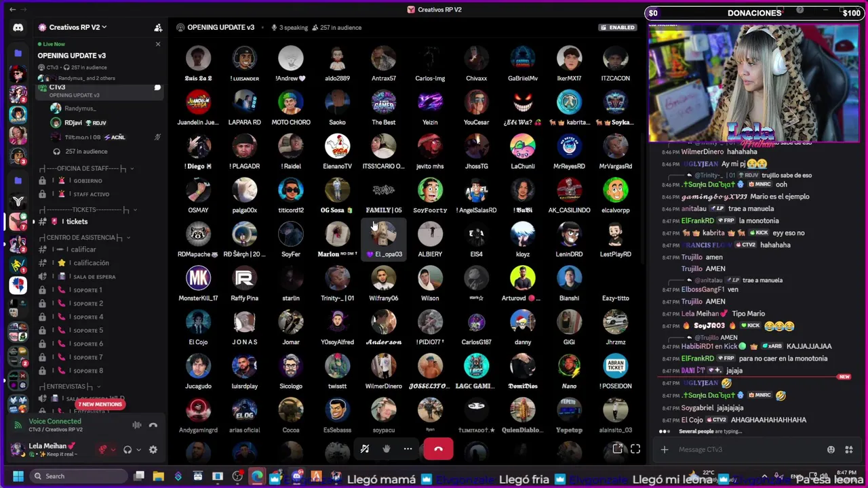Toggle microphone mute in user panel

[x=103, y=449]
